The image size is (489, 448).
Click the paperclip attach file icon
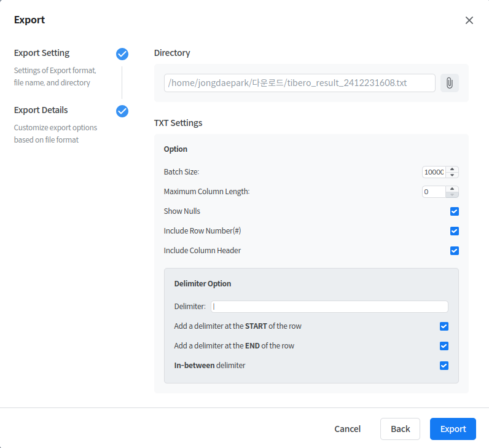coord(449,83)
